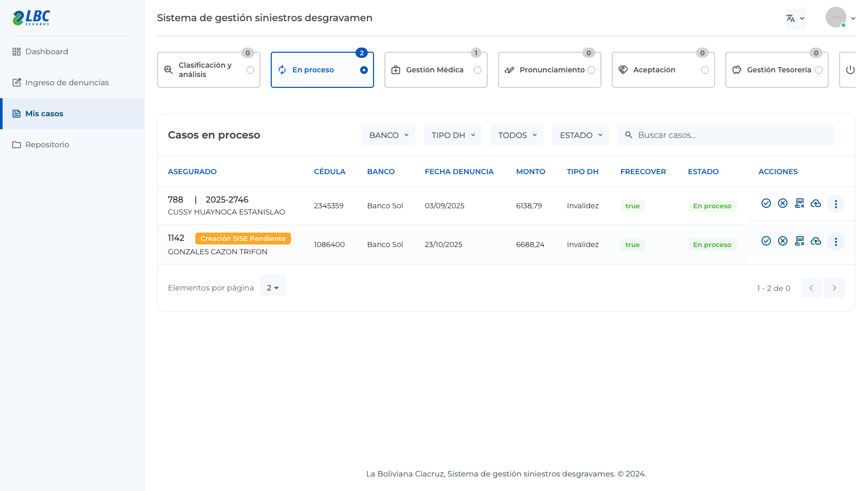The image size is (868, 491).
Task: Click the Dashboard grid icon
Action: (x=17, y=52)
